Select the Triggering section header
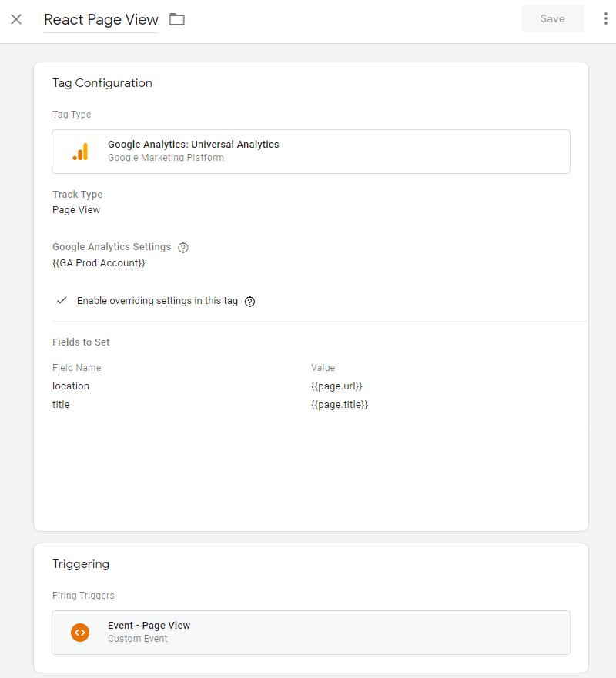 81,564
